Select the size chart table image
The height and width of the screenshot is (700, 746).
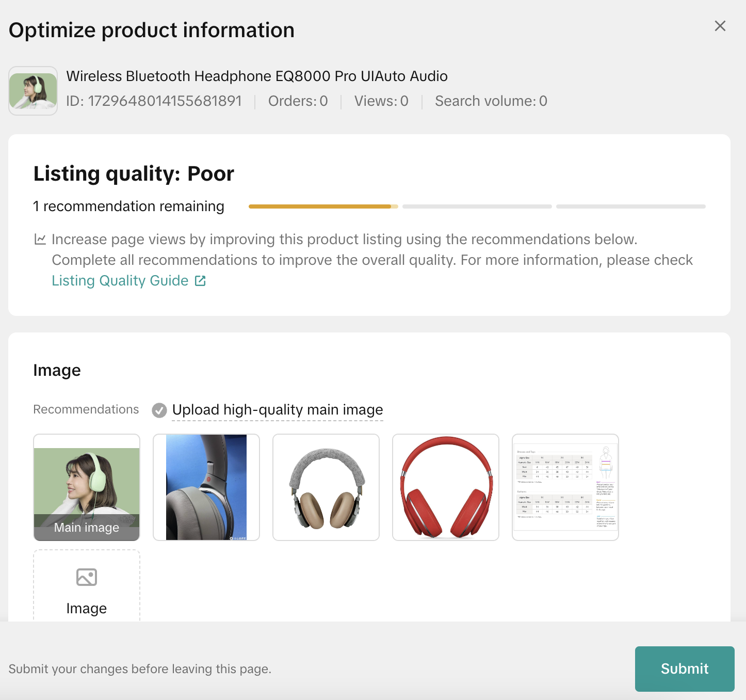click(x=565, y=487)
